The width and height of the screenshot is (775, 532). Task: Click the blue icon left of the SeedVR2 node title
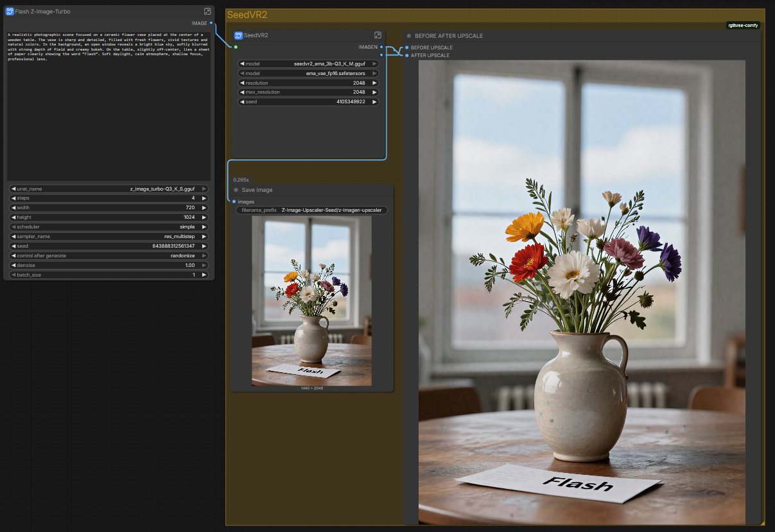238,35
